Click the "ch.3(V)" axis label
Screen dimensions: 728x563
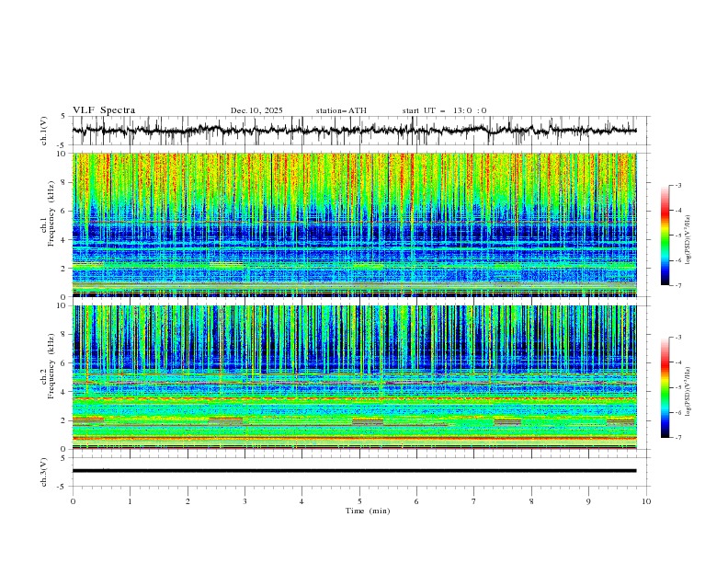(44, 472)
